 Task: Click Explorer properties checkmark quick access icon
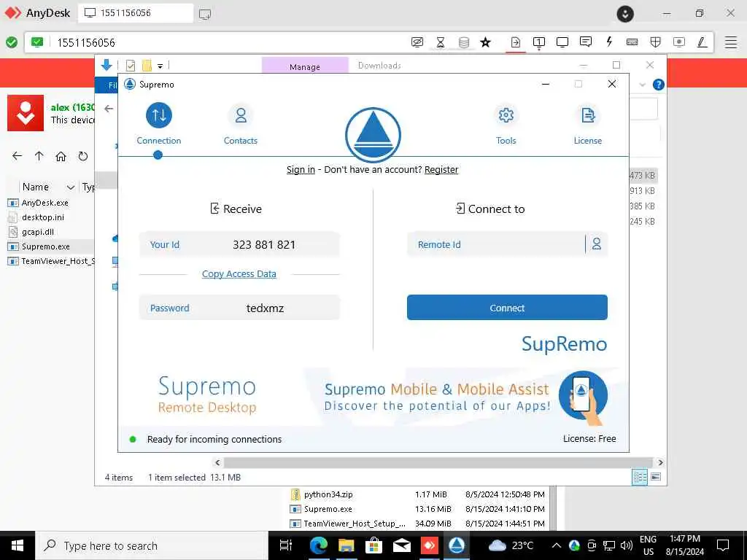tap(131, 65)
